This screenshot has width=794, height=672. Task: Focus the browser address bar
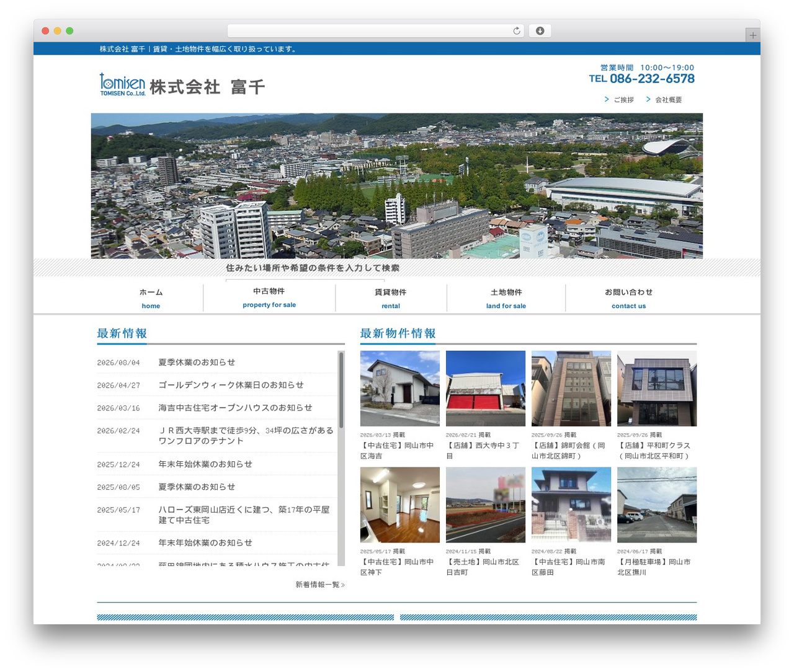[375, 31]
